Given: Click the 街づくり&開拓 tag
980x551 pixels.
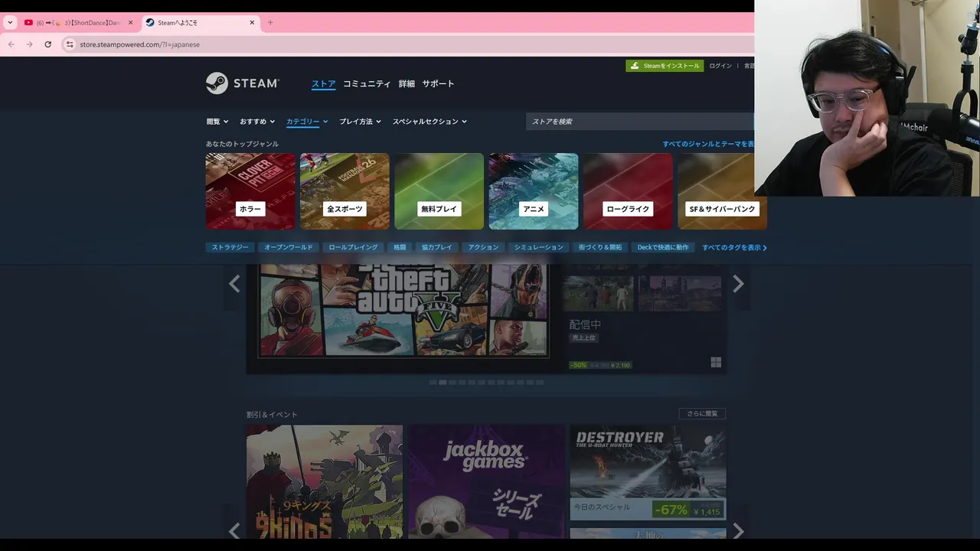Looking at the screenshot, I should 600,247.
